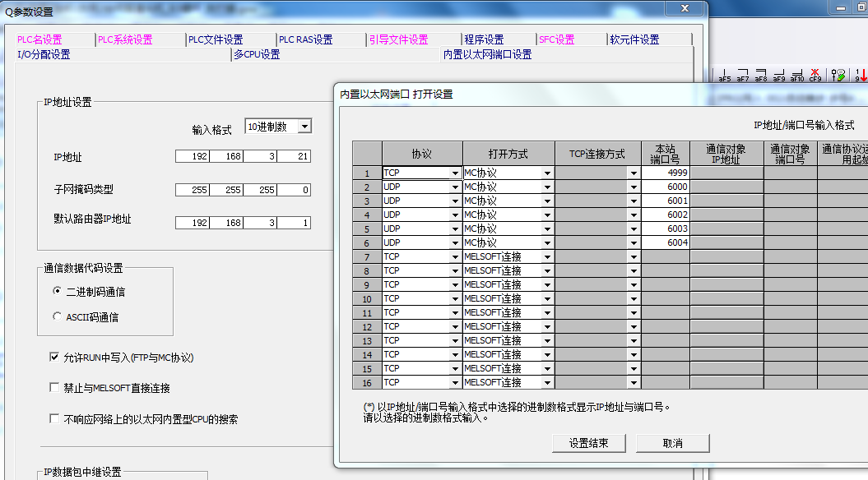
Task: Uncheck 允许RUN中写入(FTP与MC协议) checkbox
Action: [x=55, y=358]
